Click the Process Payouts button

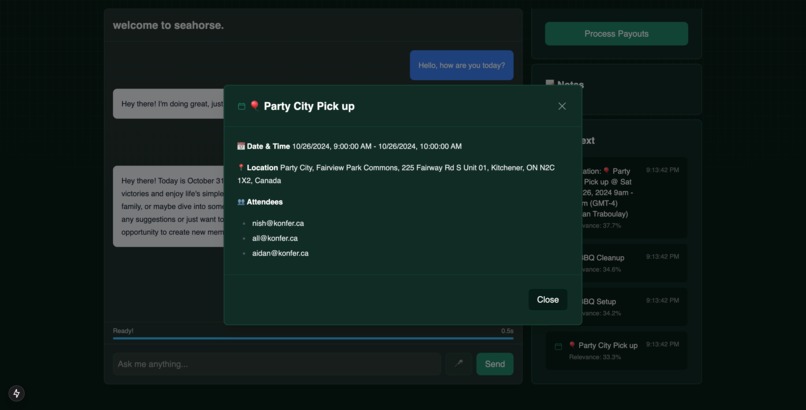[616, 33]
